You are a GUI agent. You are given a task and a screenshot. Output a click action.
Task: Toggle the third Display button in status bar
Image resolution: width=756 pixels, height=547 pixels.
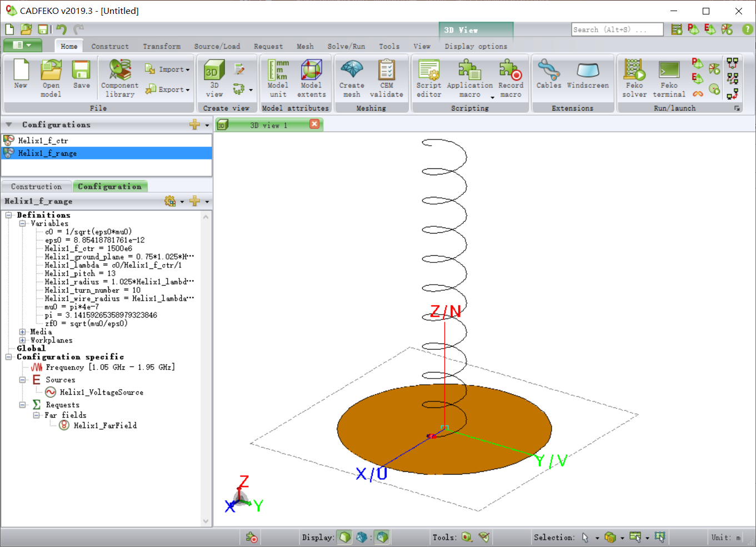[382, 537]
